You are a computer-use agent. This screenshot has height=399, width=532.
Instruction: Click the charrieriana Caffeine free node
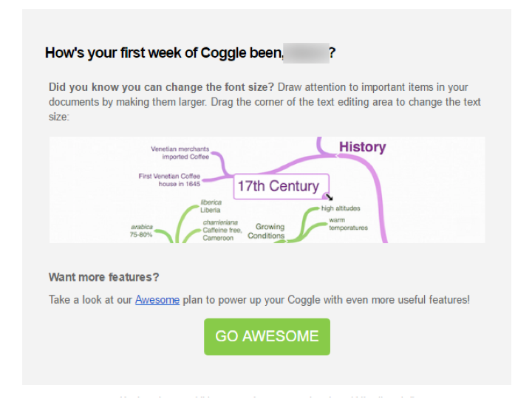point(219,228)
